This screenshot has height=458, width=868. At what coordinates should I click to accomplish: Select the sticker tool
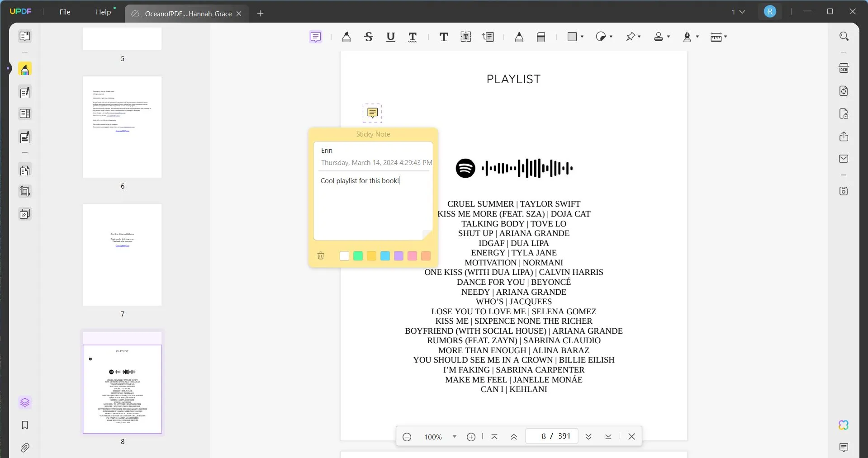pos(601,37)
